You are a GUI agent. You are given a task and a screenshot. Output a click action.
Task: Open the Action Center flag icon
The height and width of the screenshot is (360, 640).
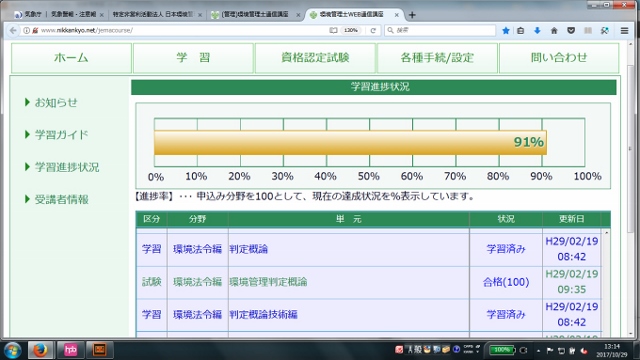point(549,351)
